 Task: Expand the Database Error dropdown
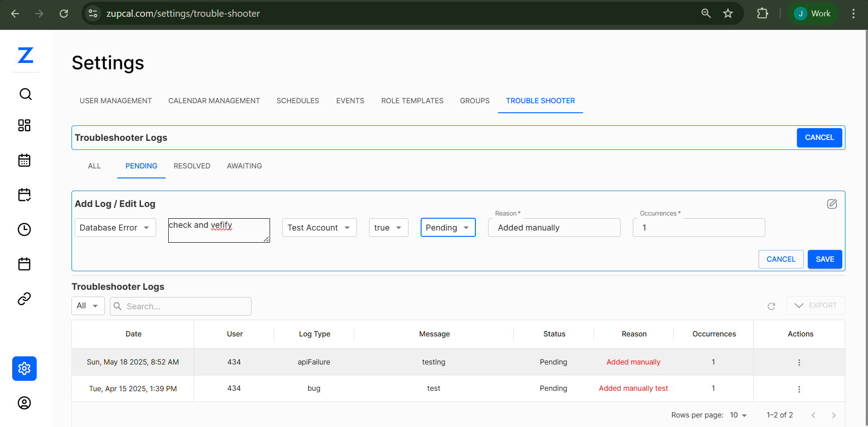point(115,228)
